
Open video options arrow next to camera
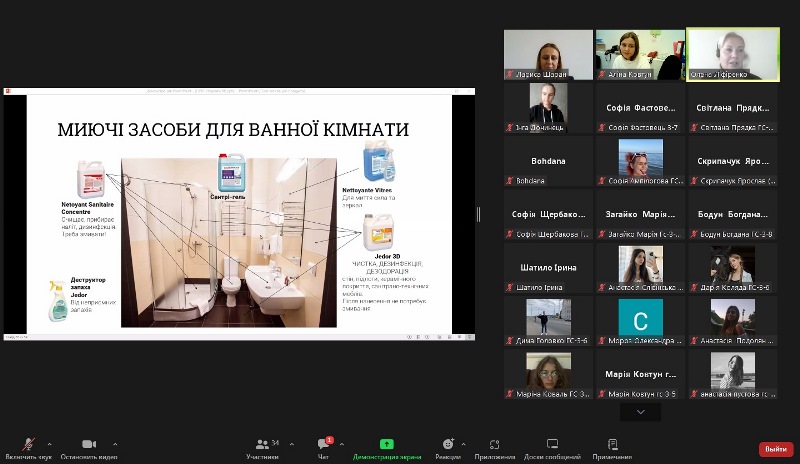coord(115,444)
